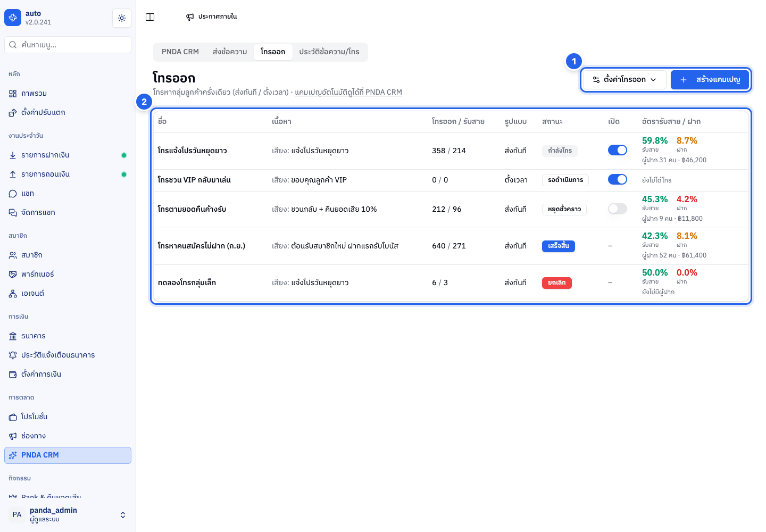Expand panda_admin account menu
The width and height of the screenshot is (766, 532).
click(68, 514)
